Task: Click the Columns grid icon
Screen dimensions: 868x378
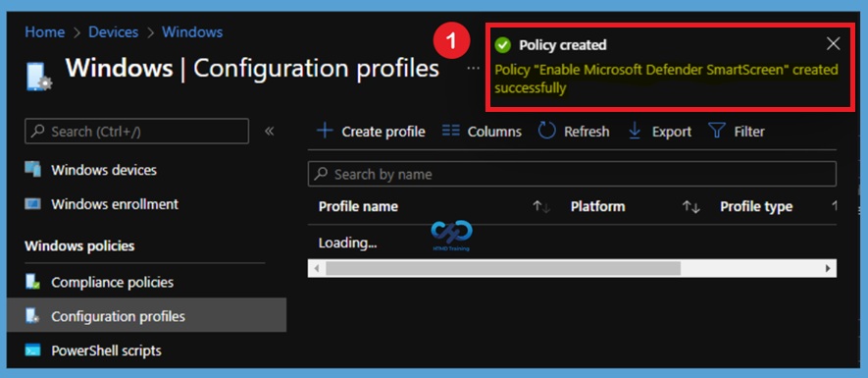Action: (x=450, y=131)
